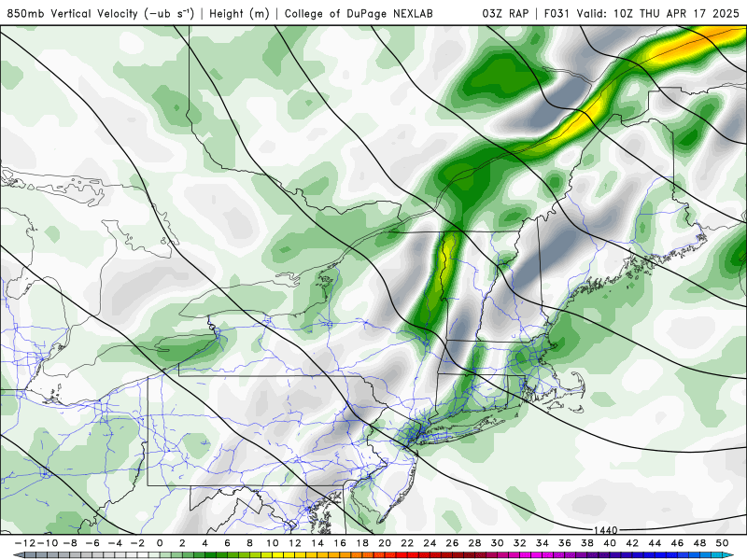Click the cyan swatch below the 50 label

point(727,555)
